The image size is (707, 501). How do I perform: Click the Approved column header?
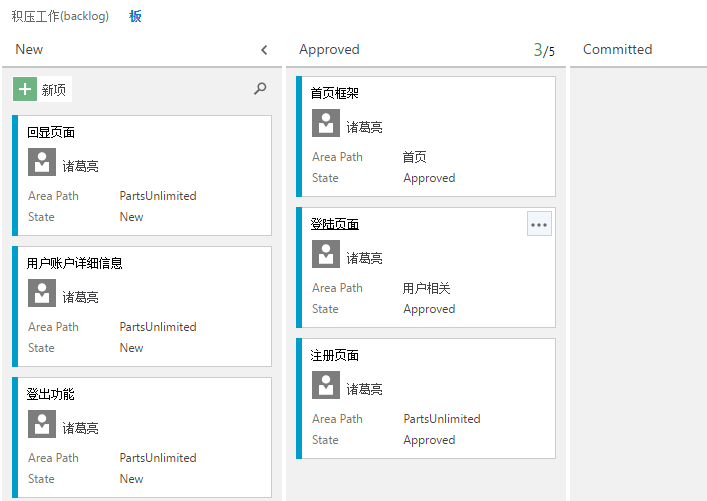coord(329,49)
